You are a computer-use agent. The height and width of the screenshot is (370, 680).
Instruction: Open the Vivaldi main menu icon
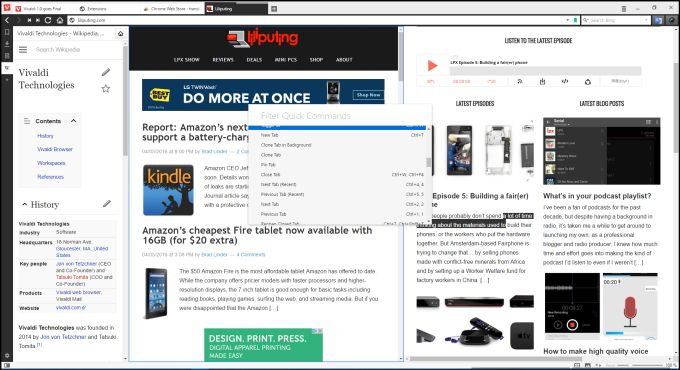coord(6,8)
